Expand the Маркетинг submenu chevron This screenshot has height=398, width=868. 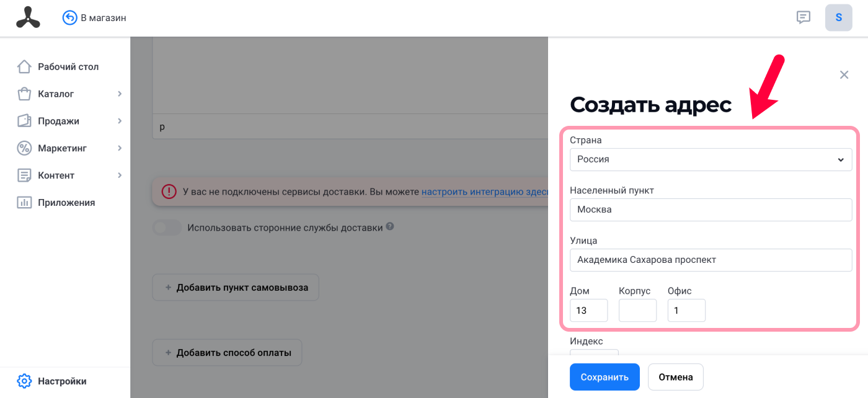[x=120, y=148]
